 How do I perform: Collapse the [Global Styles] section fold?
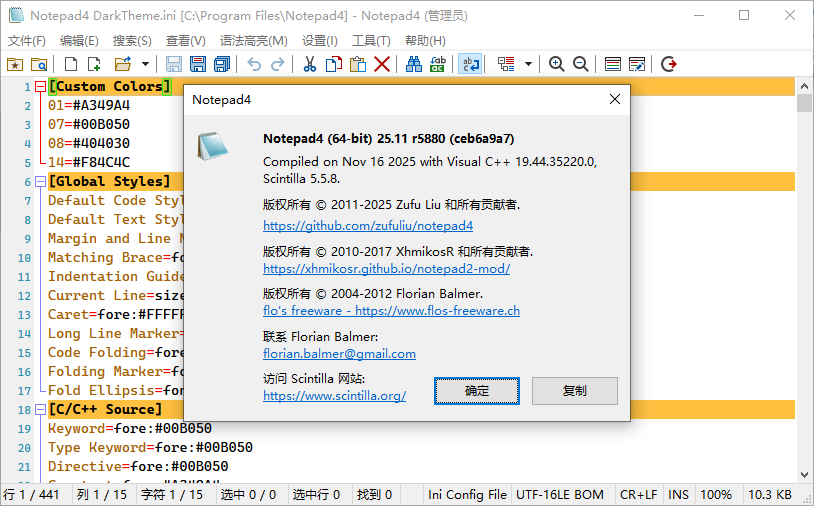click(x=40, y=182)
